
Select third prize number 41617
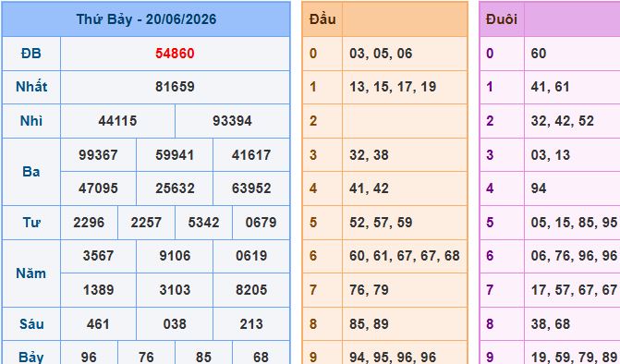tap(251, 155)
